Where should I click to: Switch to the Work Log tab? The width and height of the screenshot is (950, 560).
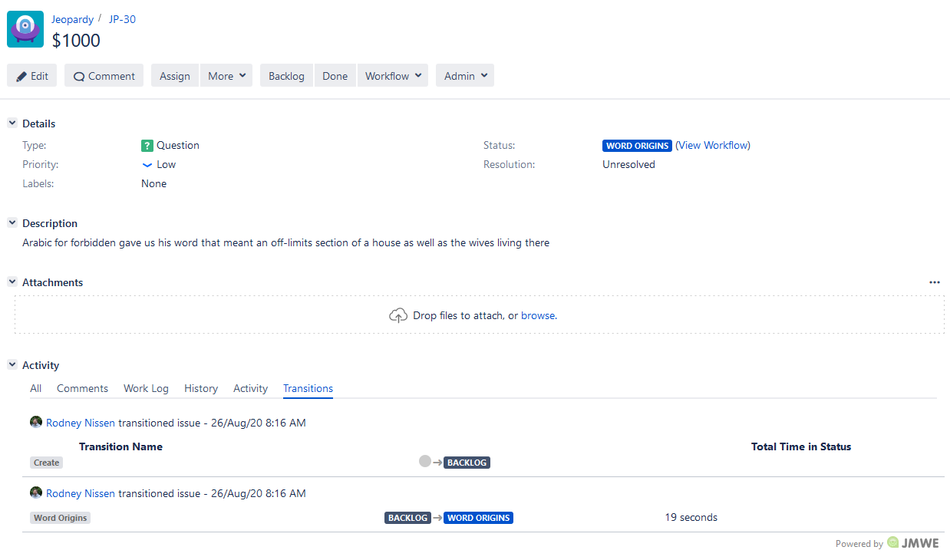pos(146,388)
